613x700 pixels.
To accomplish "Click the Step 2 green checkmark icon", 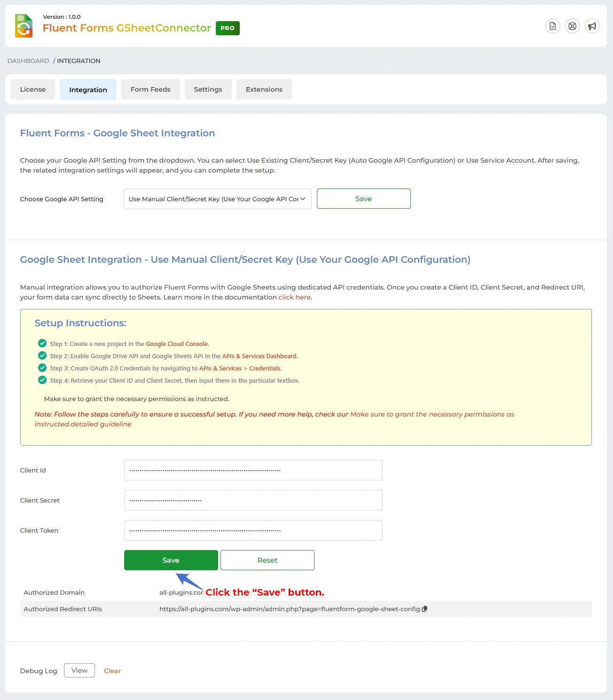I will click(x=42, y=355).
